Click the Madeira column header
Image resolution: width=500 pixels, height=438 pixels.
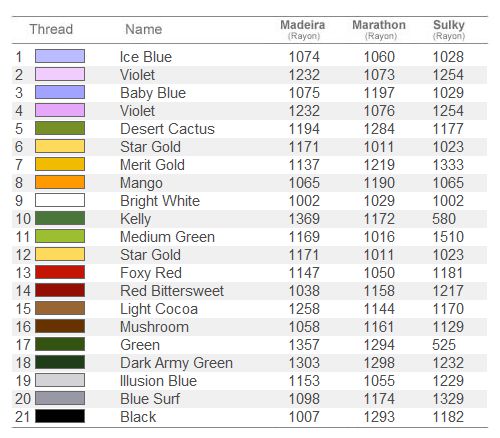pyautogui.click(x=303, y=29)
